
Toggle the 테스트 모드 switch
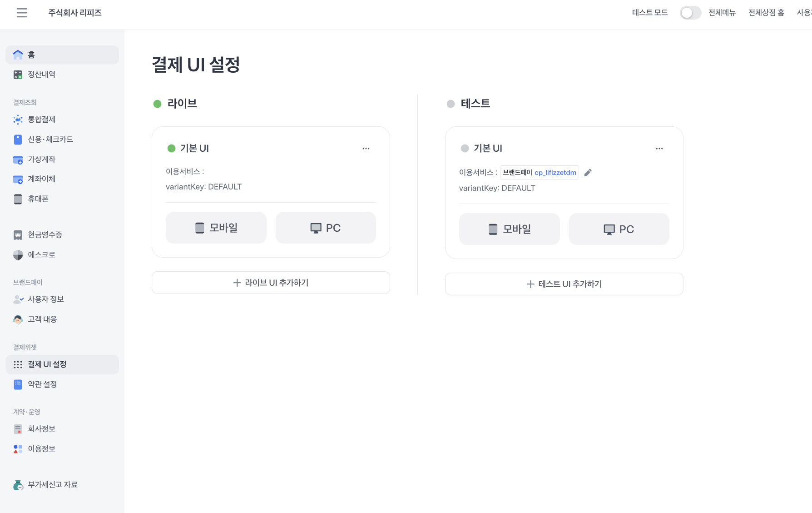tap(690, 13)
